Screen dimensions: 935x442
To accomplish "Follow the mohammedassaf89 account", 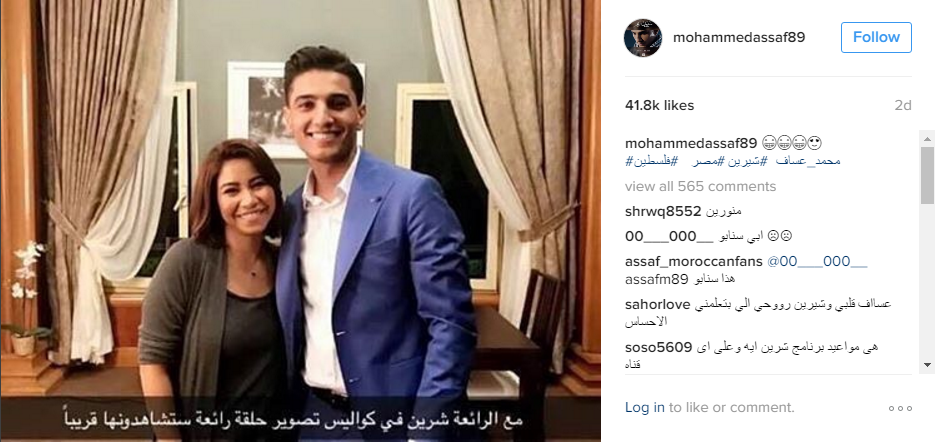I will pos(876,37).
